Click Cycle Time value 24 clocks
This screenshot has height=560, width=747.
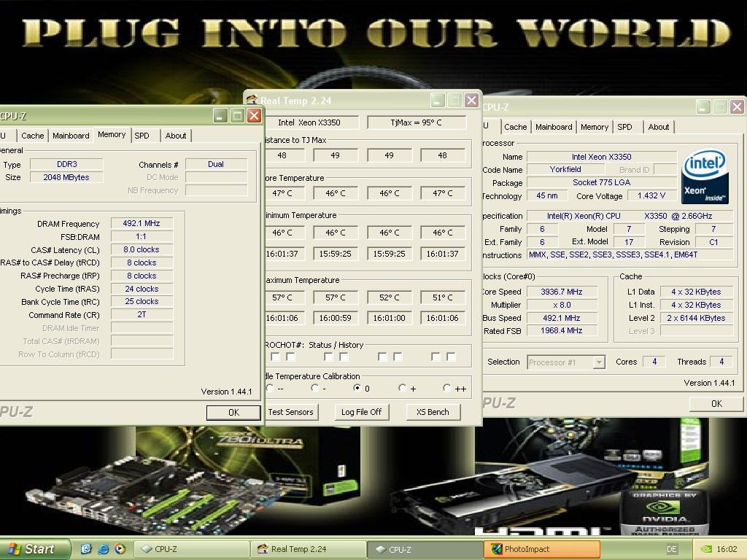[142, 289]
